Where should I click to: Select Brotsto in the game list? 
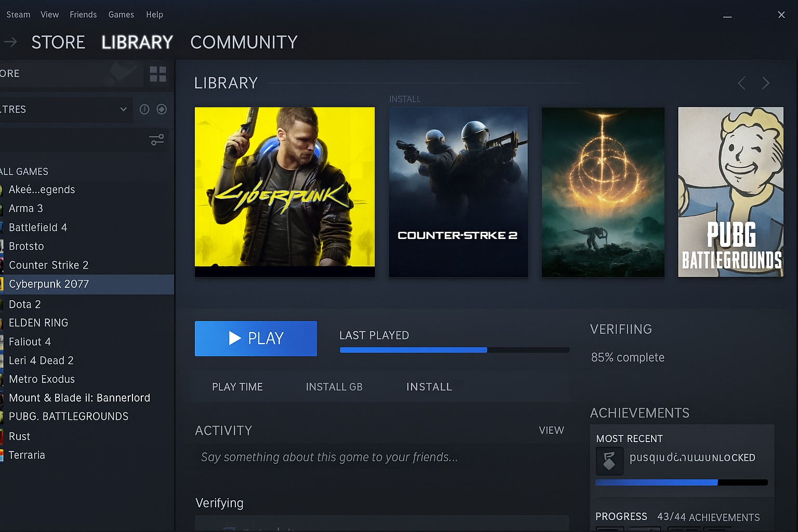[x=26, y=246]
